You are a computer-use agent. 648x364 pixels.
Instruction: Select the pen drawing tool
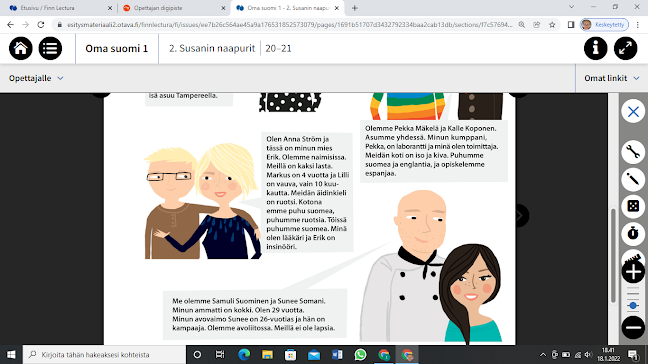pyautogui.click(x=633, y=179)
